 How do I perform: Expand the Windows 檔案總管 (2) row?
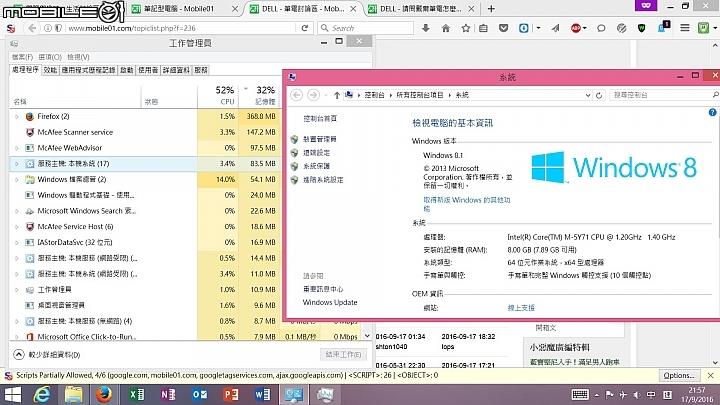(17, 179)
